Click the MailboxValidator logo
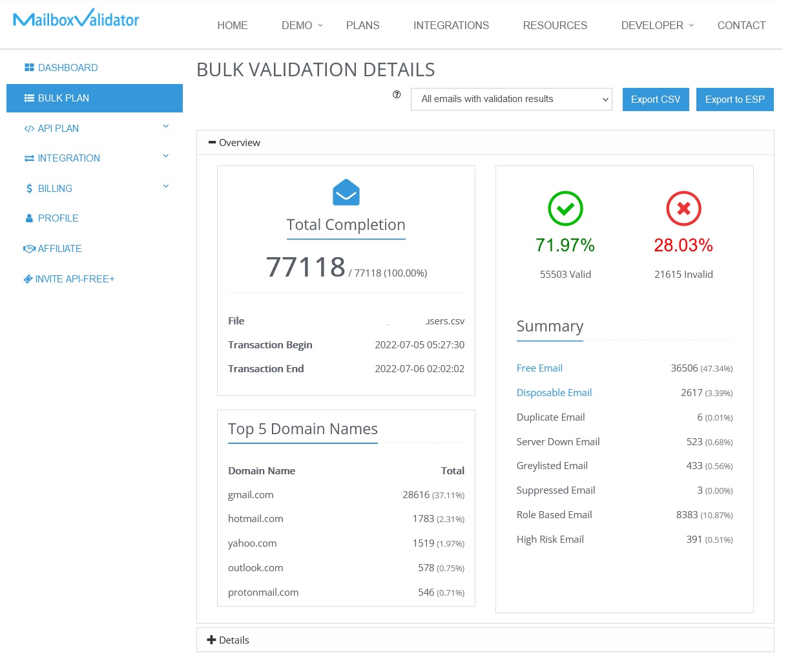Viewport: 790px width, 672px height. click(76, 19)
